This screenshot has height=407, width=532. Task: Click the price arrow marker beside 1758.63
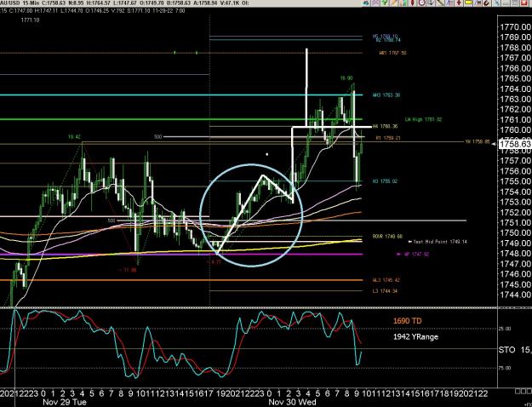(495, 144)
